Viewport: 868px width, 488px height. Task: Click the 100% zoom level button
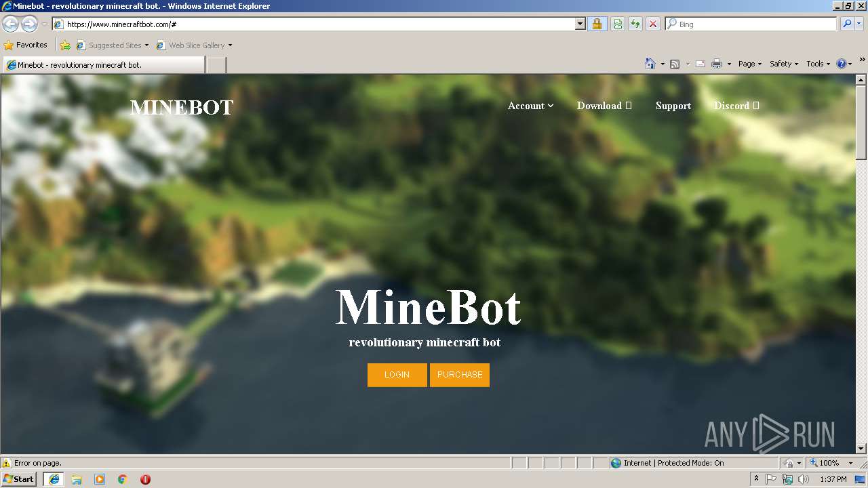[x=825, y=463]
